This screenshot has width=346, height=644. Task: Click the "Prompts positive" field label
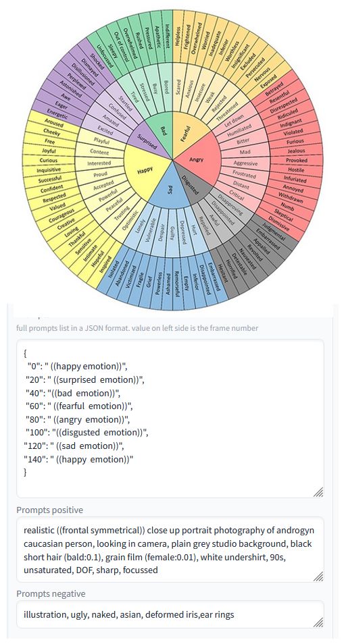coord(50,510)
